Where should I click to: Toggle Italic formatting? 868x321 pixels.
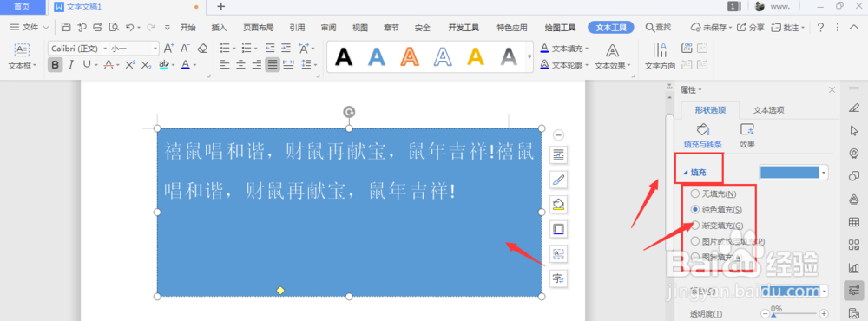(x=71, y=65)
